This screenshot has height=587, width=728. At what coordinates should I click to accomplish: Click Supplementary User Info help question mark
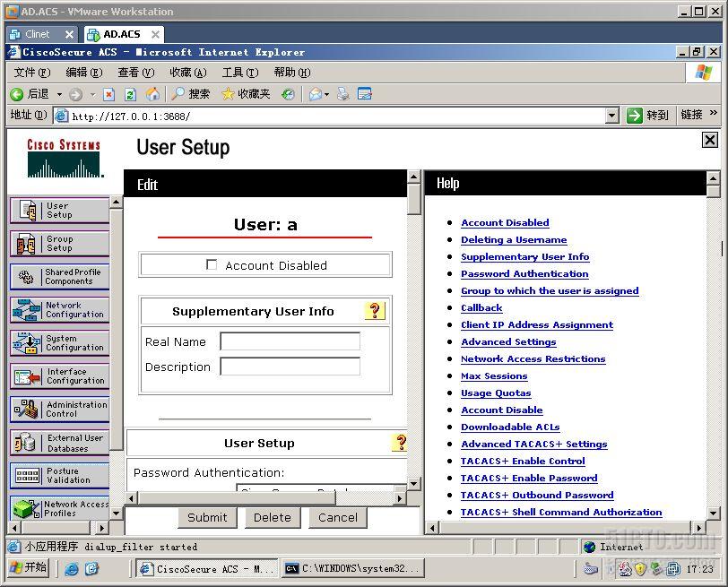click(375, 310)
